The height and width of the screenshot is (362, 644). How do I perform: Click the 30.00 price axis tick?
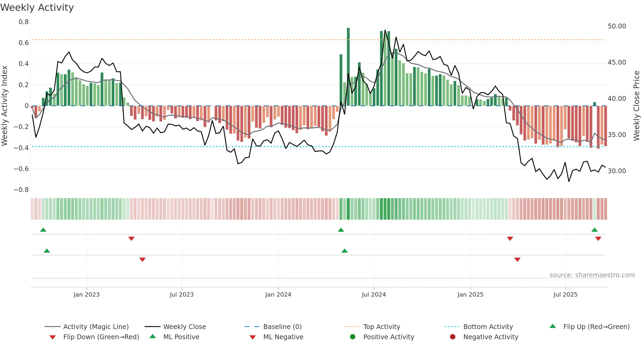617,171
